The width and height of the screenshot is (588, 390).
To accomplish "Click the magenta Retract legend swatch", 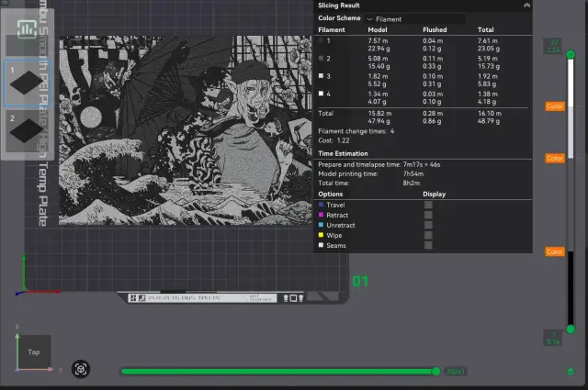I will (321, 215).
